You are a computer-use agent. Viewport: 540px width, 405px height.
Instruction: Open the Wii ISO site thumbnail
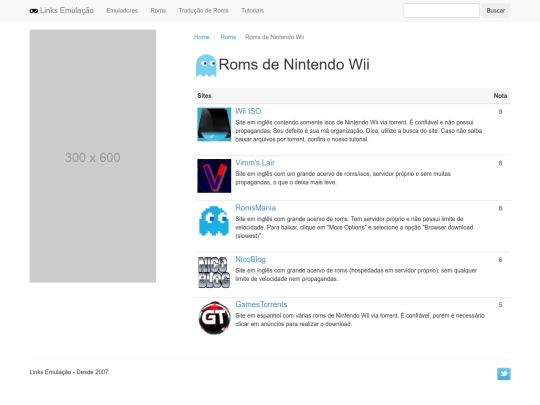coord(214,124)
